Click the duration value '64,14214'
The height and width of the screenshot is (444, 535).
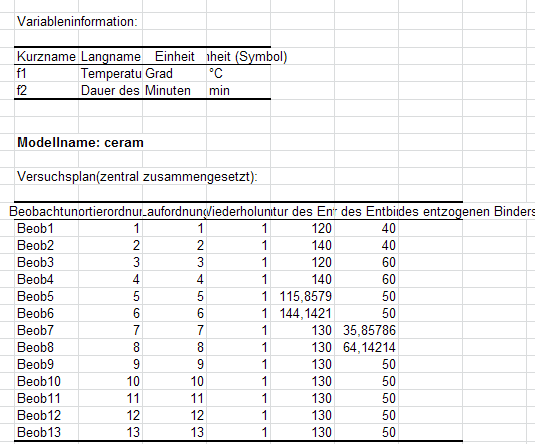(366, 347)
